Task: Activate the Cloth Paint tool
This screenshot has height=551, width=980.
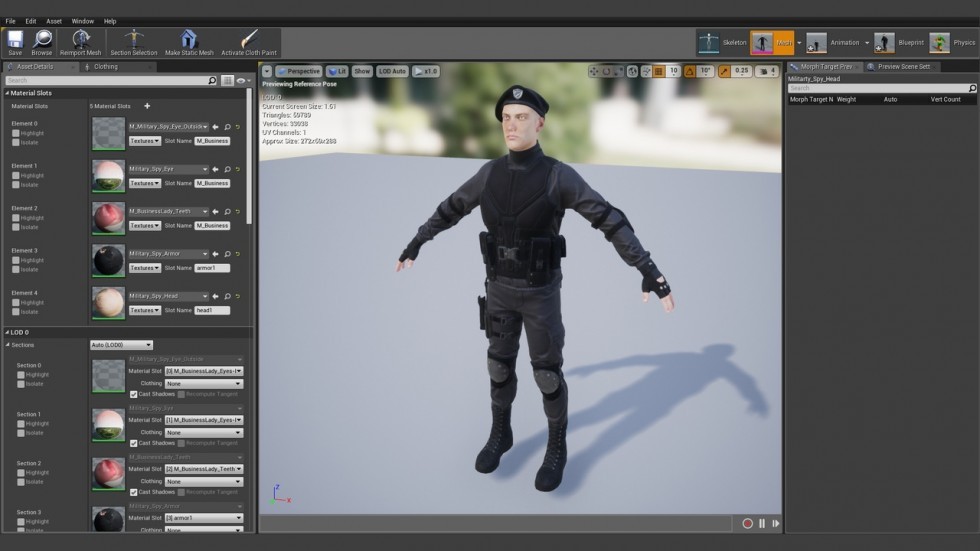Action: (x=249, y=40)
